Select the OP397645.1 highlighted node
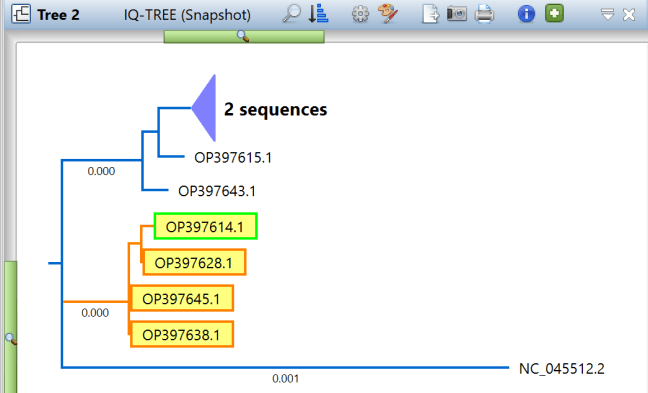The width and height of the screenshot is (648, 393). pos(182,298)
